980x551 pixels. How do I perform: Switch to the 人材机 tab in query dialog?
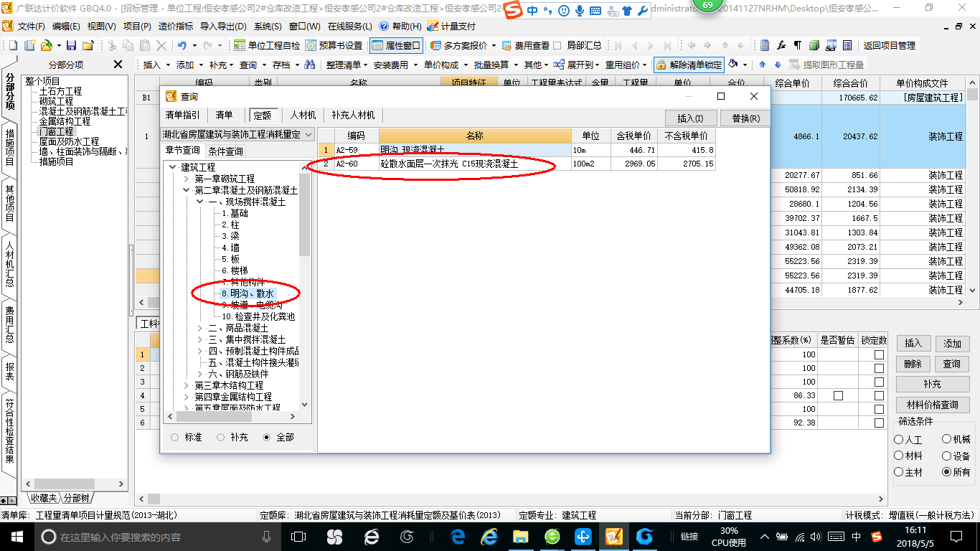[303, 115]
